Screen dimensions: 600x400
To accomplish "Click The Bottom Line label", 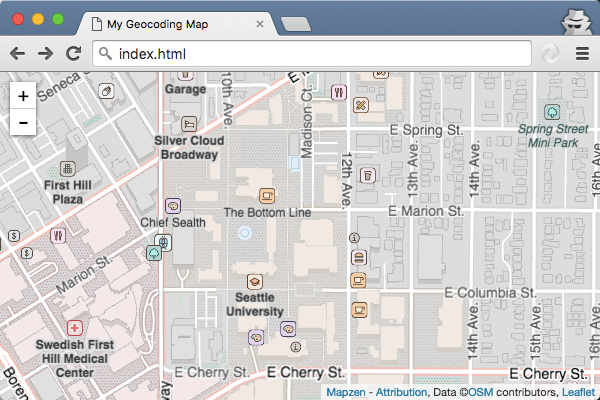I will coord(267,212).
